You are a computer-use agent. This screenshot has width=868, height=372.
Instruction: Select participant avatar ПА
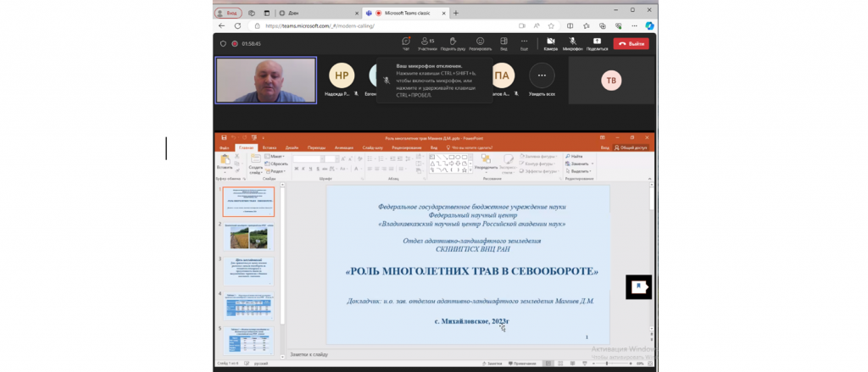point(502,75)
